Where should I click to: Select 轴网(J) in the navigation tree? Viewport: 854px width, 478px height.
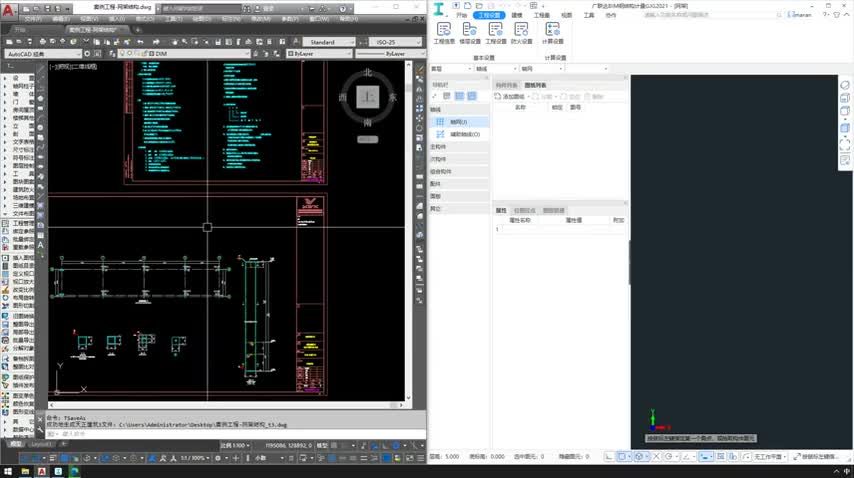click(457, 121)
